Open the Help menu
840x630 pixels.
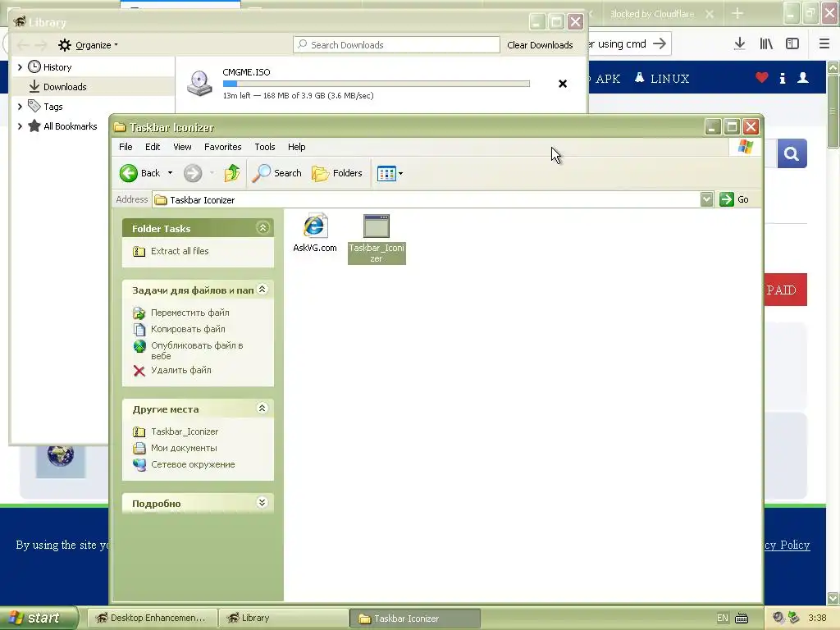(296, 147)
